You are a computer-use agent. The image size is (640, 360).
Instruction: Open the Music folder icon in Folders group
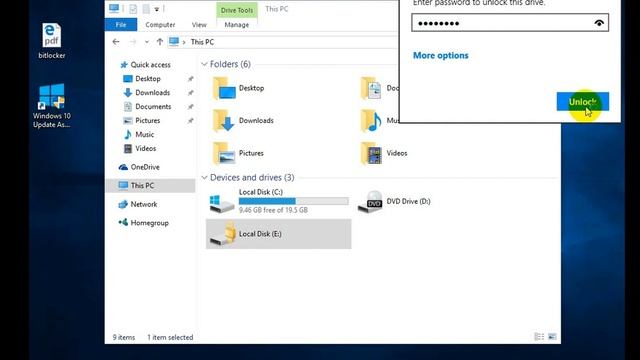[x=371, y=121]
